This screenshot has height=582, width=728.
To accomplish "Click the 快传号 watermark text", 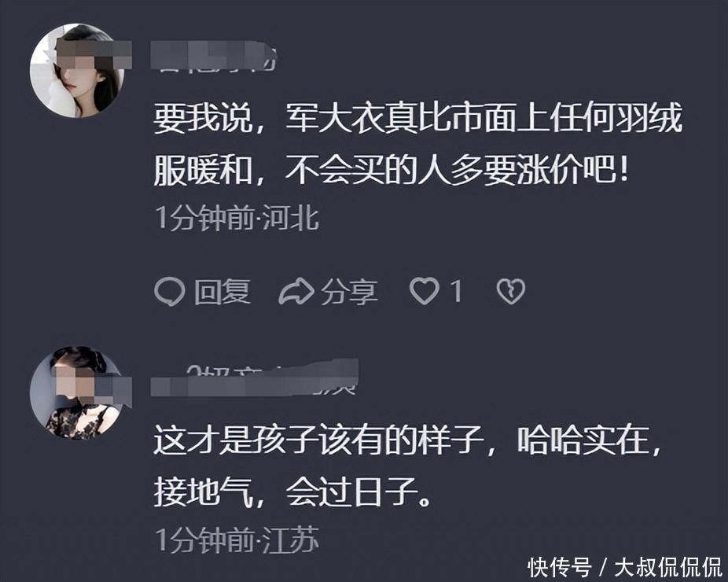I will (x=560, y=567).
